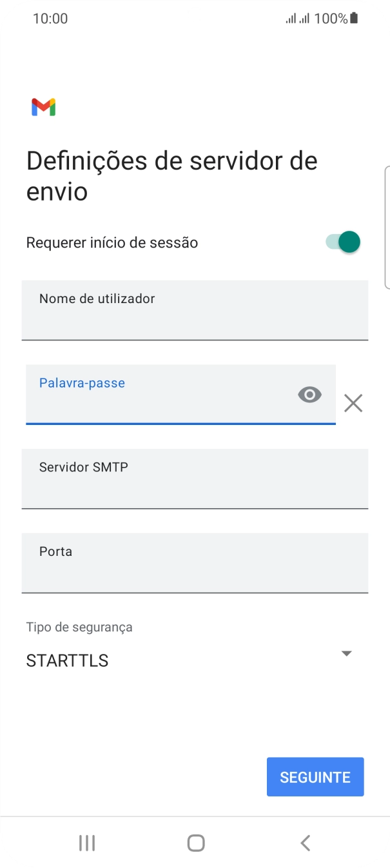Show the password with the eye icon
The height and width of the screenshot is (868, 390).
point(309,394)
